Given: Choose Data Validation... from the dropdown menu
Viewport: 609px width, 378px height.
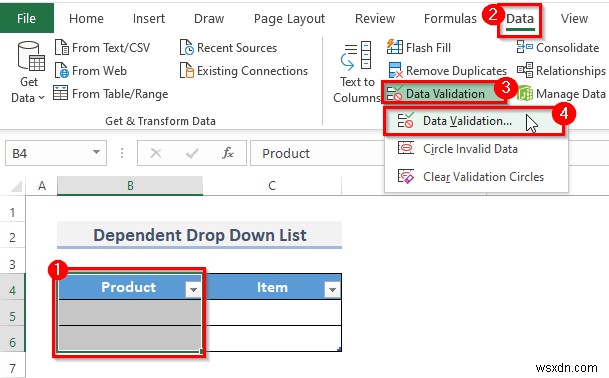Looking at the screenshot, I should [474, 121].
